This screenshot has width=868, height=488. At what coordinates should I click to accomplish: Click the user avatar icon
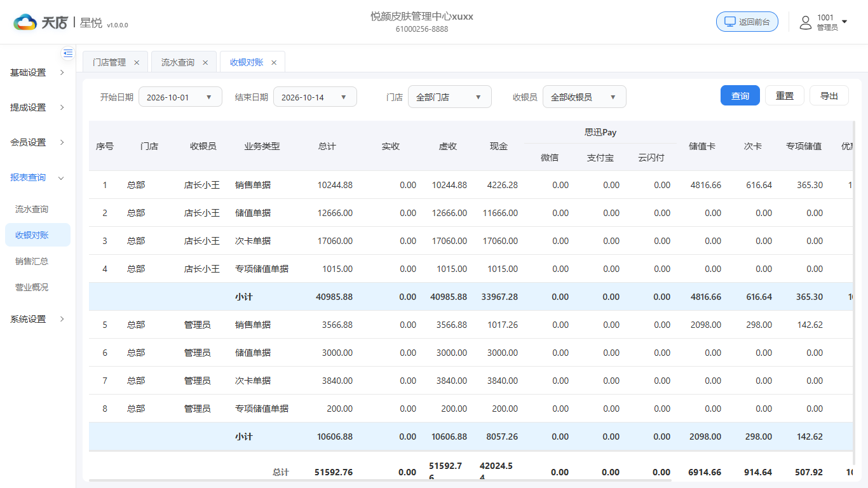coord(805,23)
